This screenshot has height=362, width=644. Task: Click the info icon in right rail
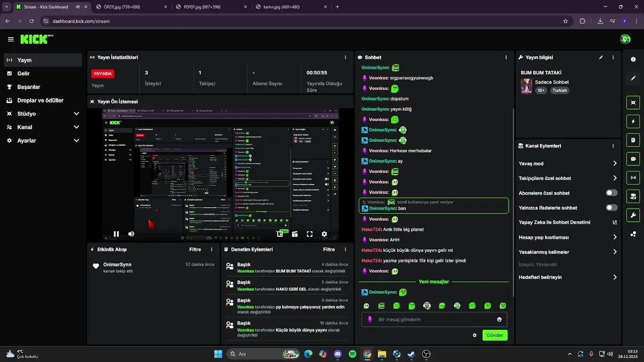point(633,59)
